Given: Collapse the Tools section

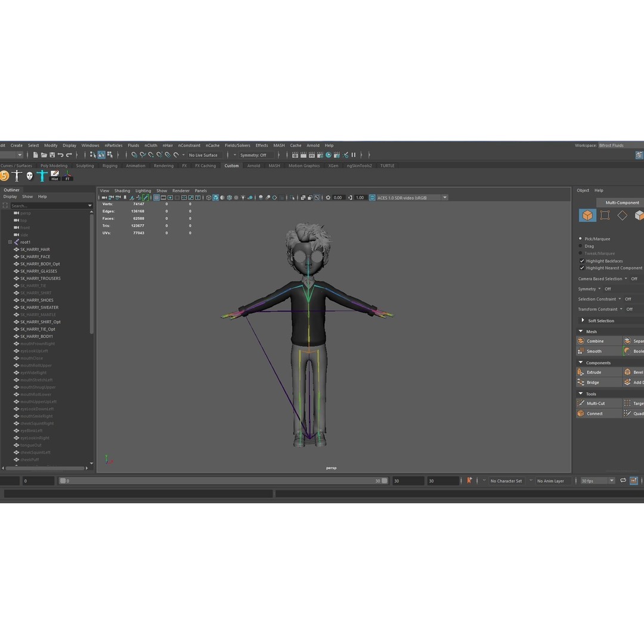Looking at the screenshot, I should point(581,394).
